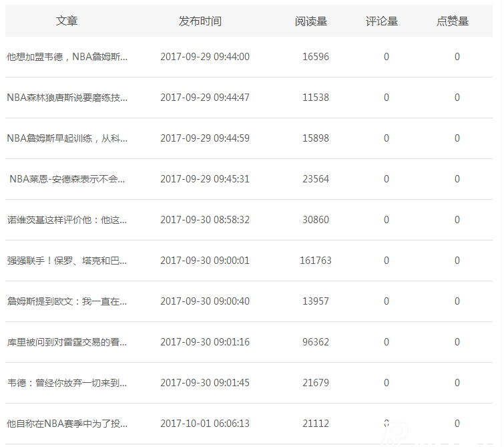Open article NBA森林狼唐斯说要磨练技
This screenshot has height=447, width=504.
pos(67,98)
